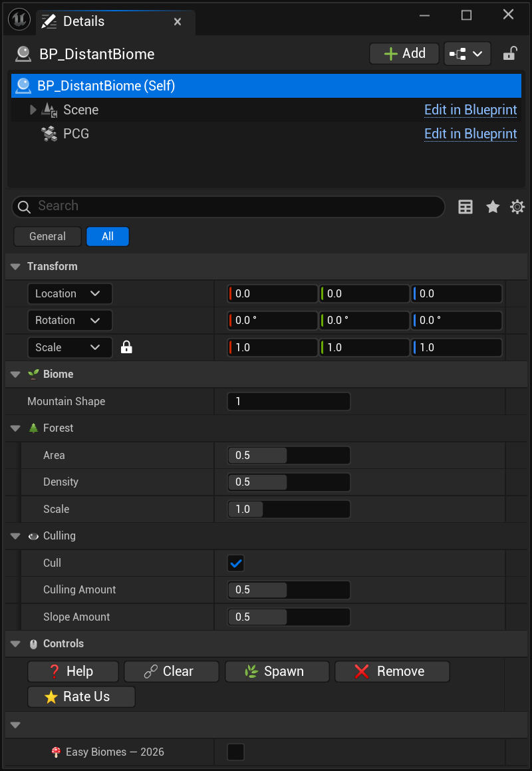Viewport: 532px width, 771px height.
Task: Check the Easy Biomes — 2026 checkbox
Action: coord(236,752)
